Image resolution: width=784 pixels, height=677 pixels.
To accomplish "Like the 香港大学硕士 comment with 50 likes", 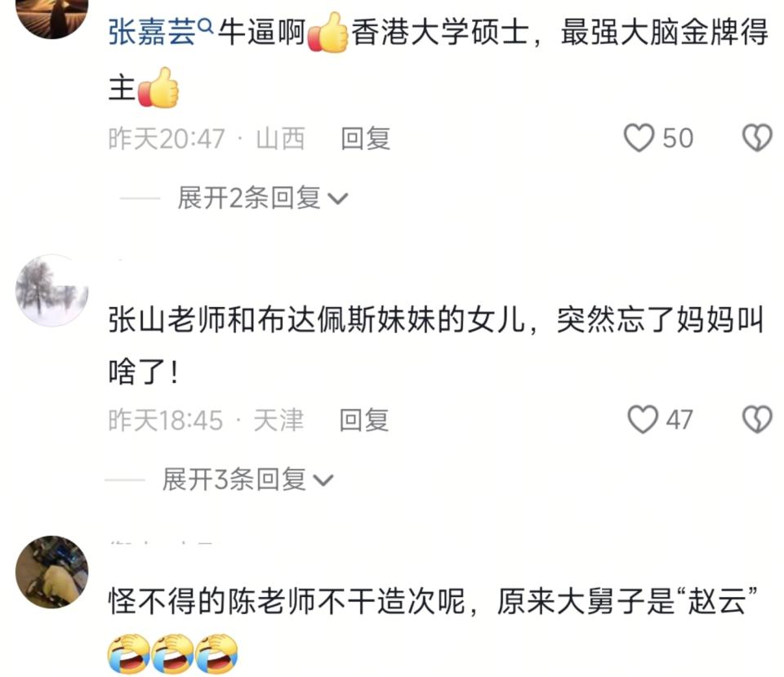I will pyautogui.click(x=639, y=138).
